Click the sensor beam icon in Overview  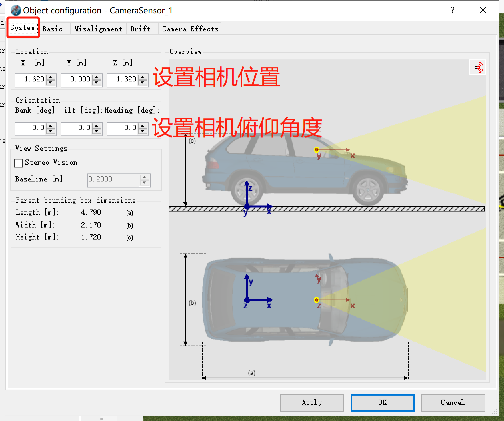pyautogui.click(x=478, y=67)
